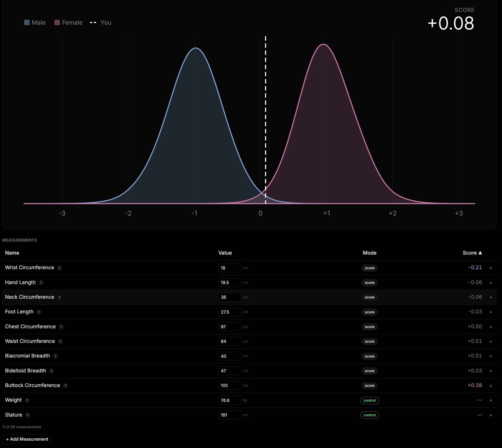This screenshot has height=448, width=502.
Task: Click the Wrist Circumference score '-0.21'
Action: click(x=475, y=267)
